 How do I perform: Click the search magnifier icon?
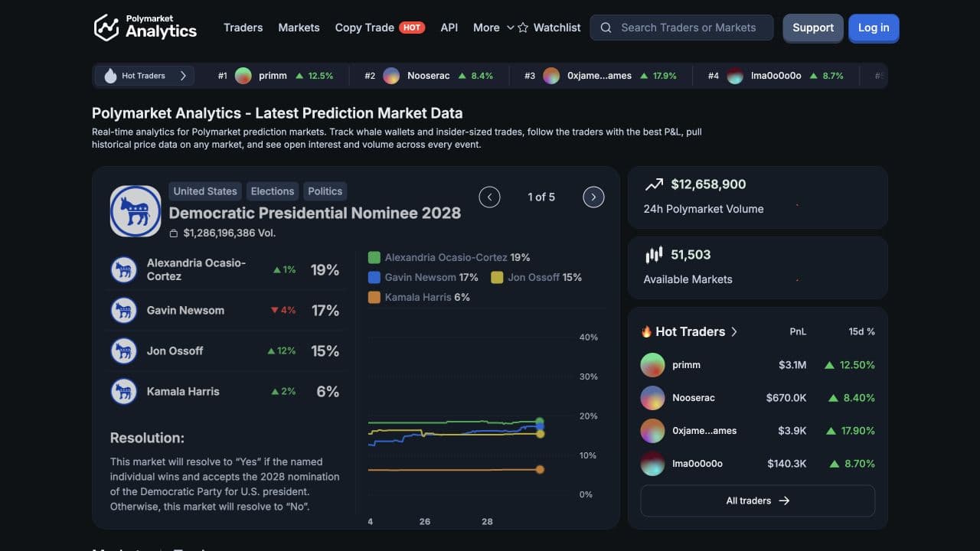pos(606,28)
